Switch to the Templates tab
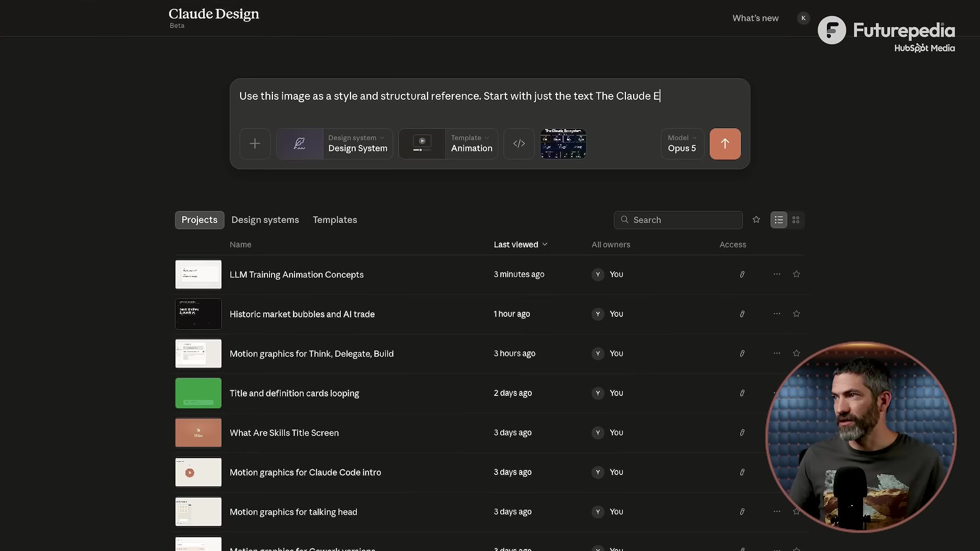The height and width of the screenshot is (551, 980). click(335, 220)
